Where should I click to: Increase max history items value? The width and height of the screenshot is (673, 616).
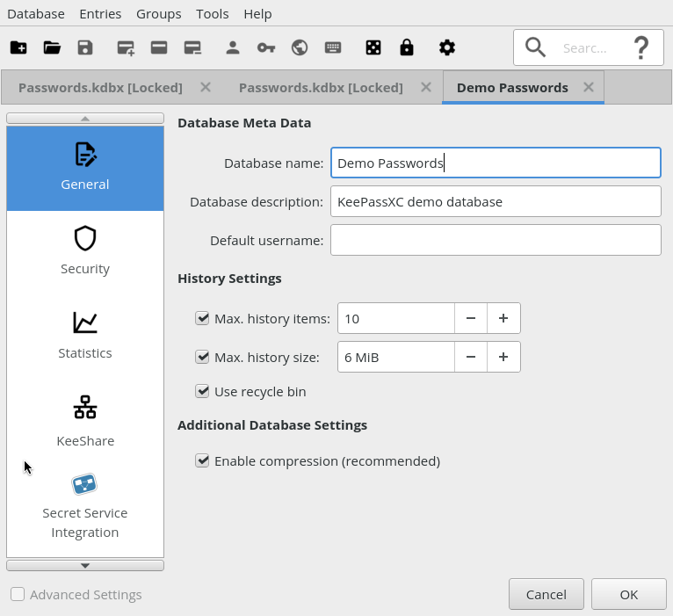503,318
